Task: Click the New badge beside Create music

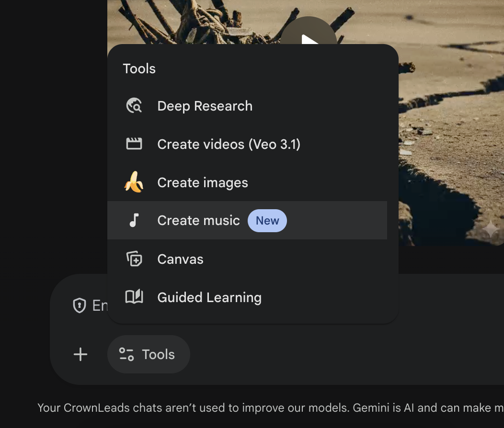Action: [x=267, y=220]
